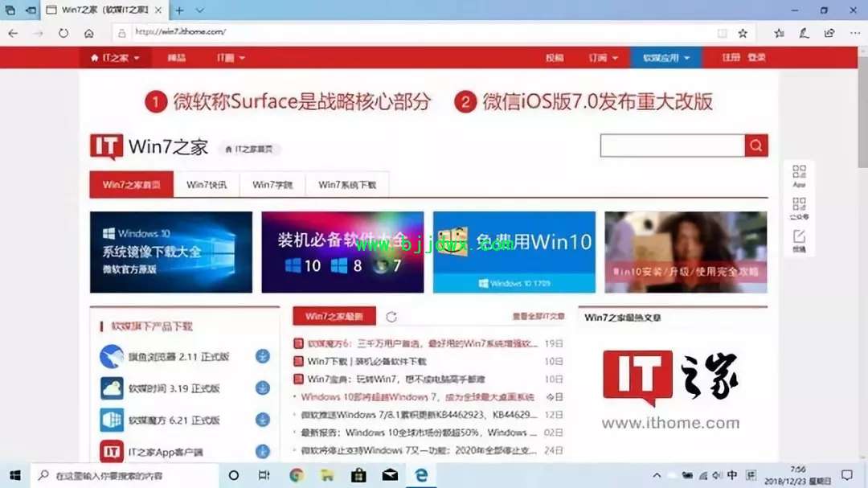This screenshot has width=868, height=488.
Task: Open article Win7下载 | 装机必备软件下载
Action: point(367,361)
